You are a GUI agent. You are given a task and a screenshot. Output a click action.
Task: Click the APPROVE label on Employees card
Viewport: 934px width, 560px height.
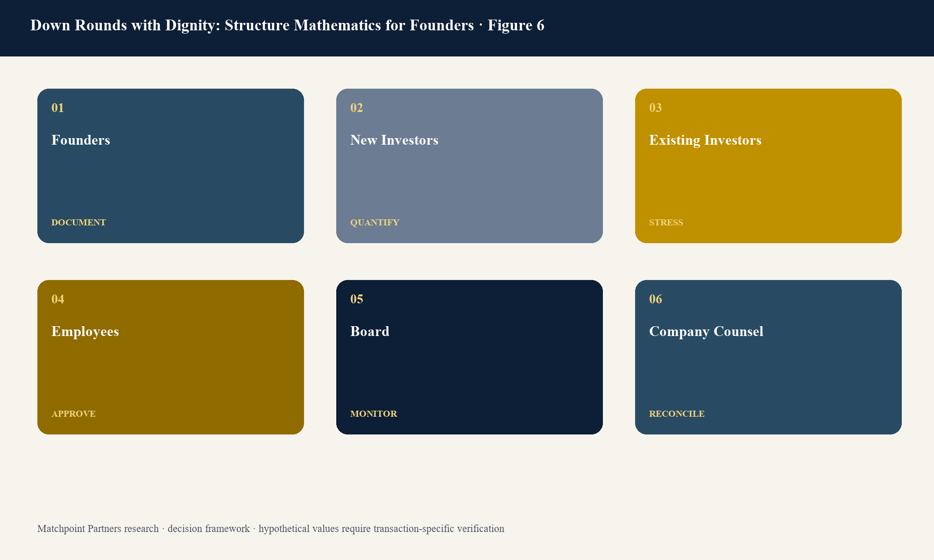coord(73,414)
